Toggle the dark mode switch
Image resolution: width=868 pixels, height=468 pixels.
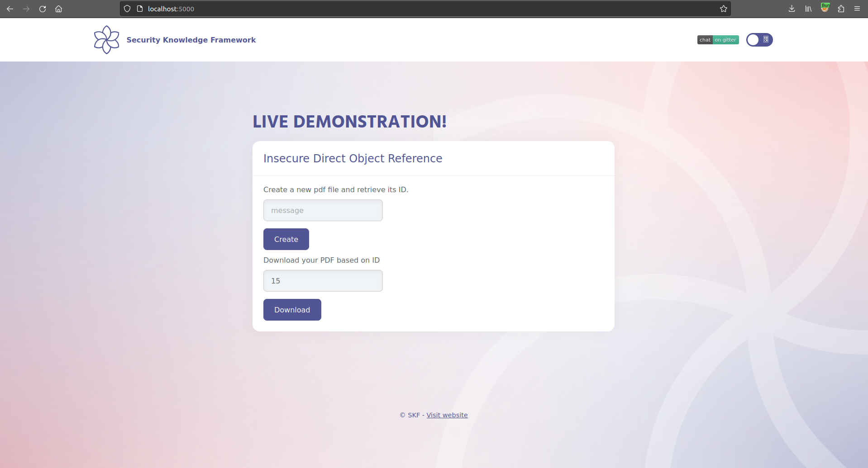[759, 40]
